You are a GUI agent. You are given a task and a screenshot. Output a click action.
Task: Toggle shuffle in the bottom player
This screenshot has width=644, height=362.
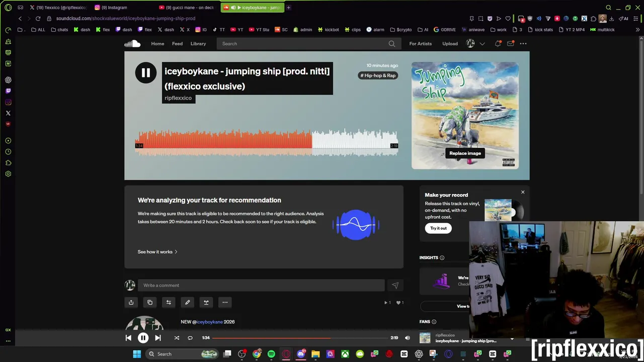(177, 338)
